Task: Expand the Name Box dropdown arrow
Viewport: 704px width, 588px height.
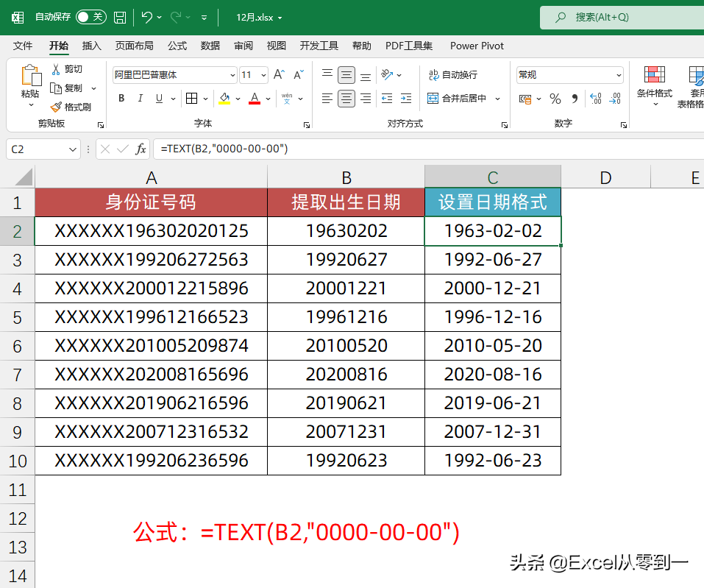Action: [x=73, y=149]
